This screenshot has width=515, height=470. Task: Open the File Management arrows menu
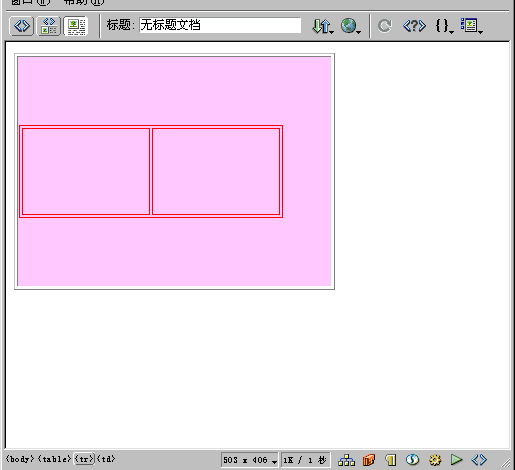click(x=323, y=26)
